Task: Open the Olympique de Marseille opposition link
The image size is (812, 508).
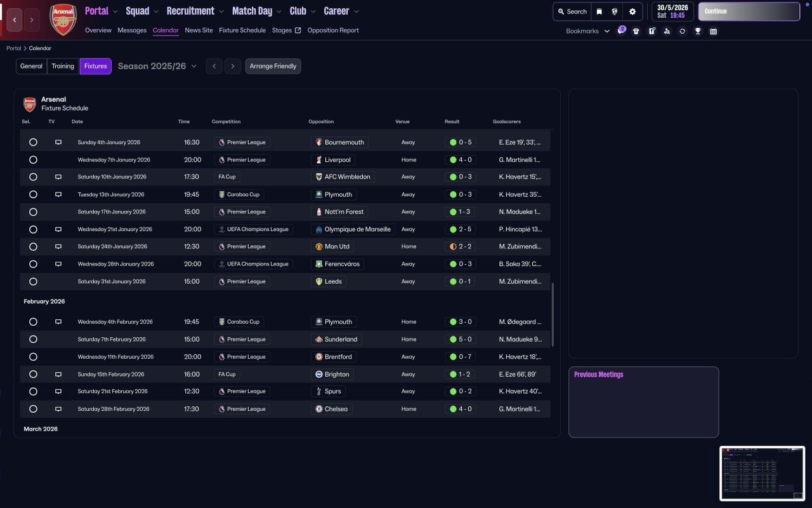Action: [353, 229]
